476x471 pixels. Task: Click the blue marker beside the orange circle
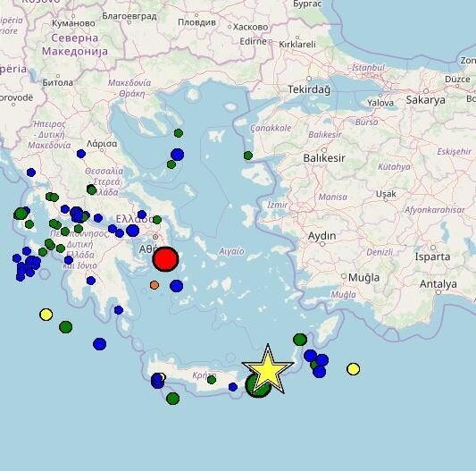click(176, 286)
